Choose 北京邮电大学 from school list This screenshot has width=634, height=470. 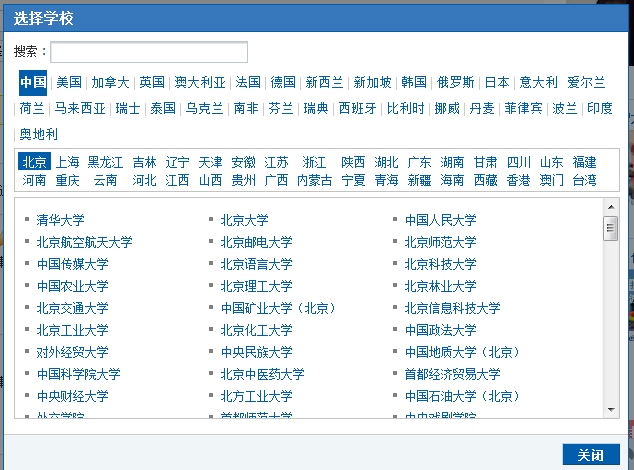[x=256, y=242]
